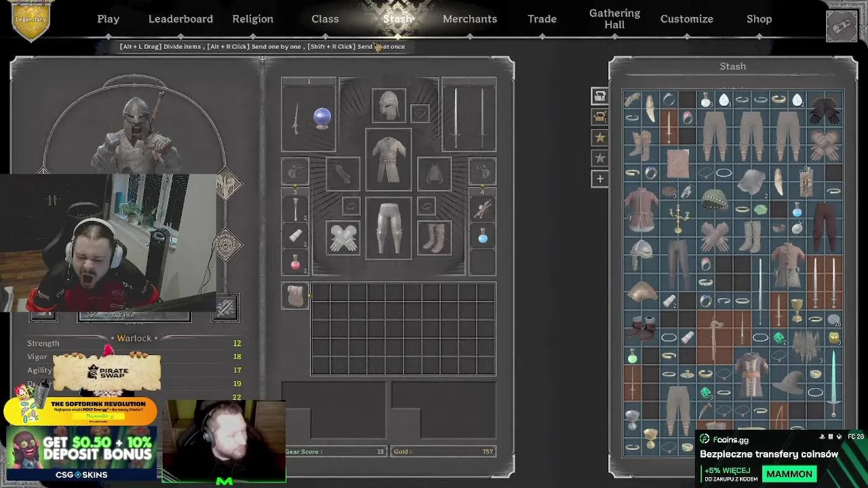
Task: Expand the green chevron above slot 3
Action: coord(295,186)
